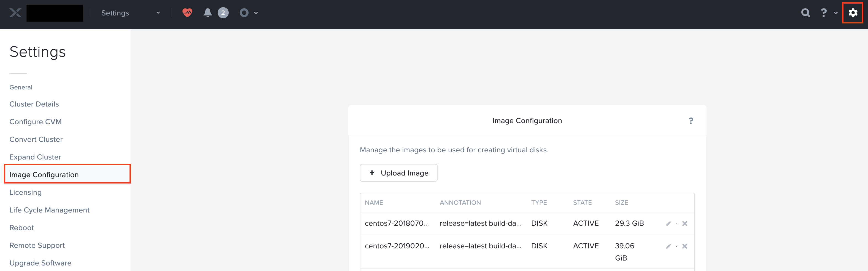
Task: Open the search magnifier icon
Action: click(805, 13)
